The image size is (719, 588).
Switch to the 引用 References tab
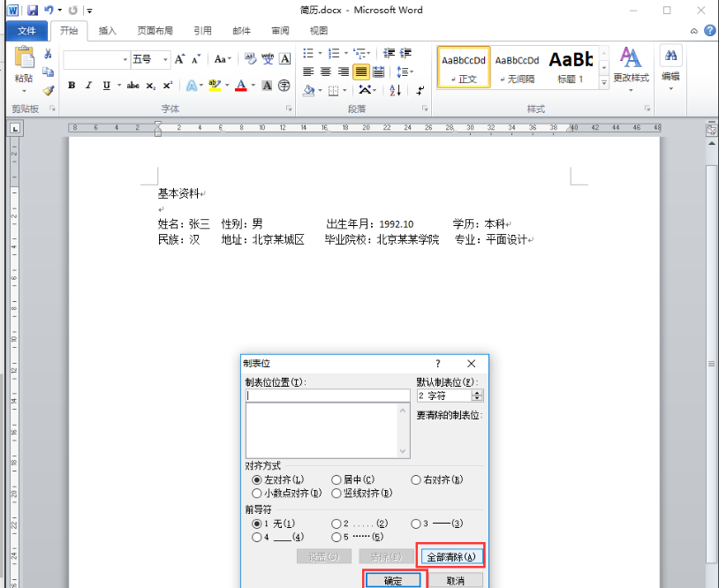(x=202, y=31)
